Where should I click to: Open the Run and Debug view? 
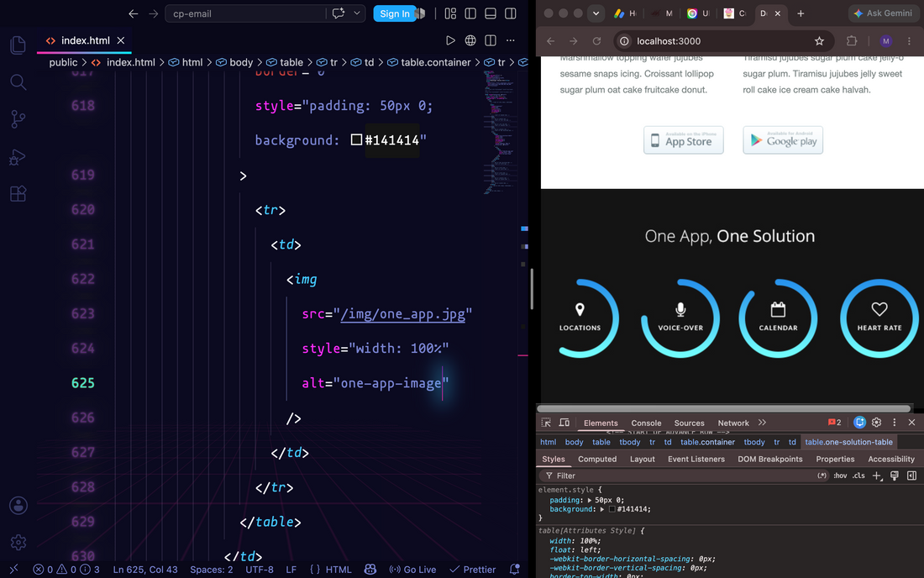[x=18, y=157]
